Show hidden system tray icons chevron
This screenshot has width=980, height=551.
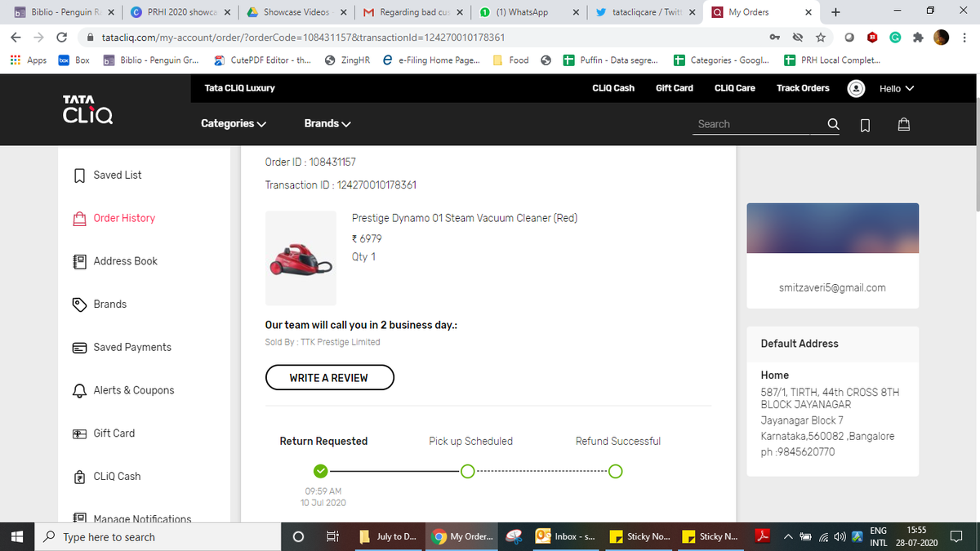(x=789, y=537)
